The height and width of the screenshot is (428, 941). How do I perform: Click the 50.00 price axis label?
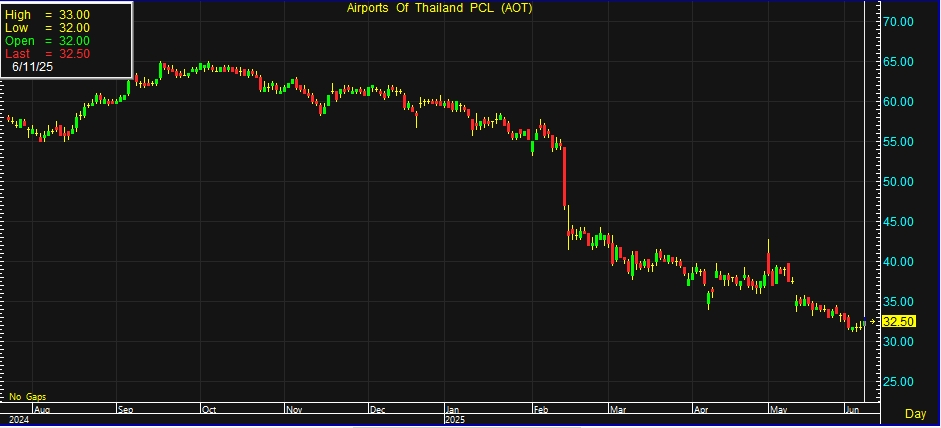pos(898,182)
